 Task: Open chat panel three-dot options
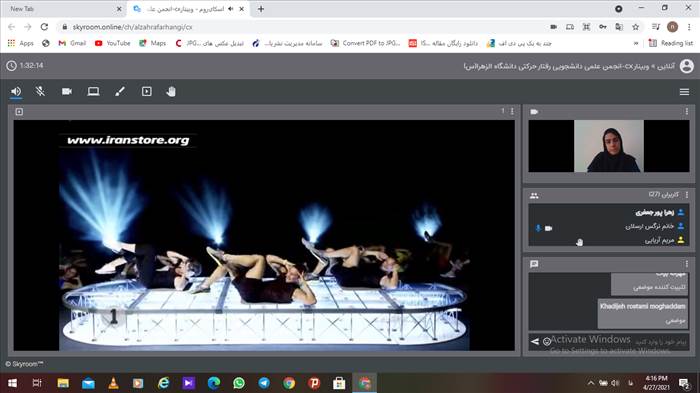pyautogui.click(x=687, y=263)
